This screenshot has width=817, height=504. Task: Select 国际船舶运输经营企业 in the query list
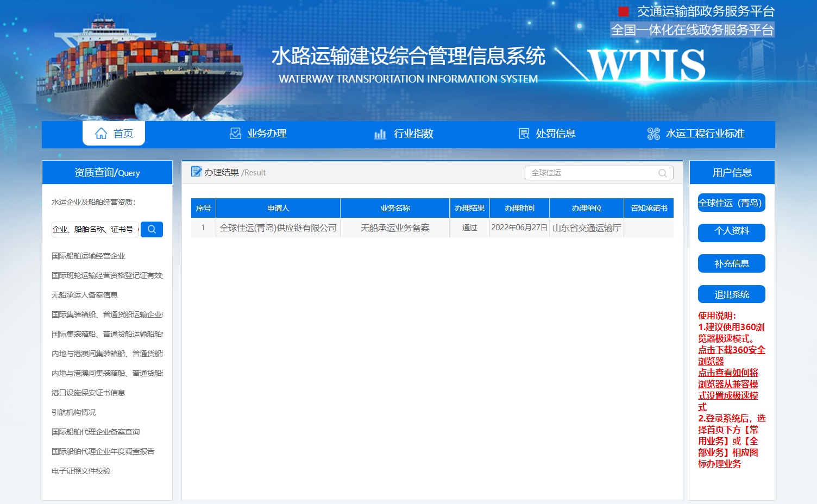(89, 256)
